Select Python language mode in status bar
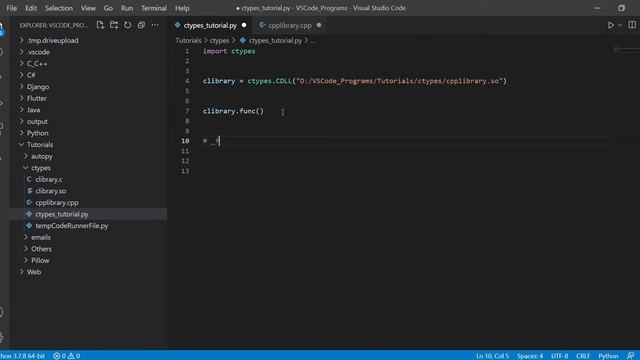 coord(608,356)
